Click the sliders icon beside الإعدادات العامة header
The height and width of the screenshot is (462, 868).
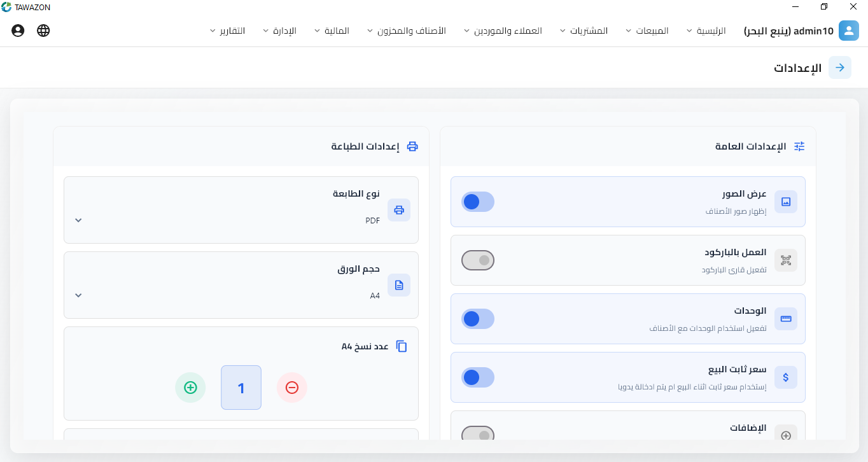(799, 146)
